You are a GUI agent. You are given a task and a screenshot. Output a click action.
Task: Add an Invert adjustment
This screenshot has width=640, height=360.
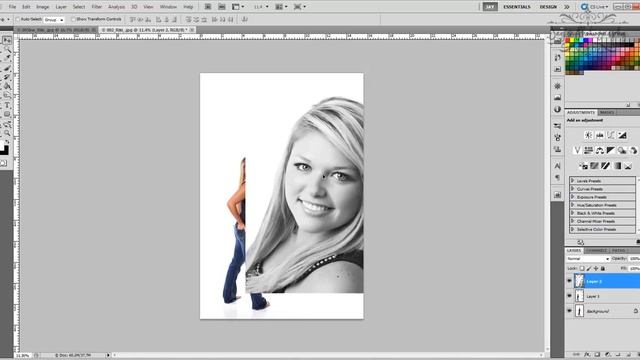pyautogui.click(x=583, y=166)
